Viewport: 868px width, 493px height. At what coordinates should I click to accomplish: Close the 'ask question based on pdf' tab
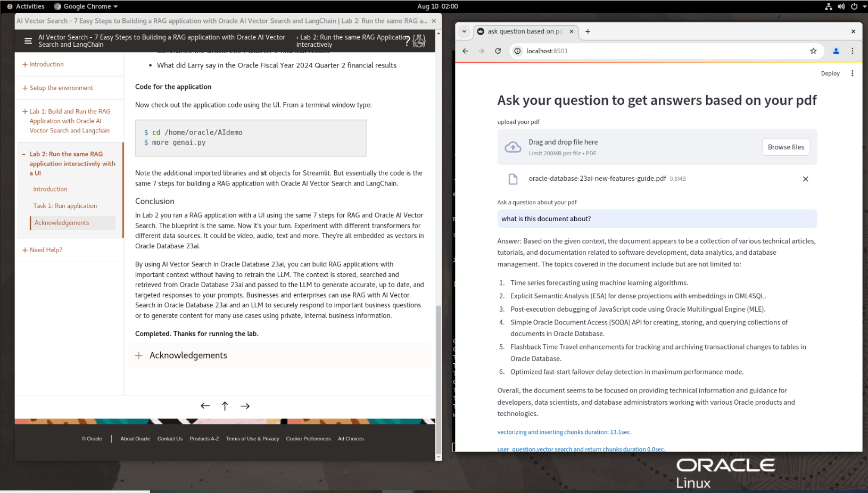click(x=572, y=31)
